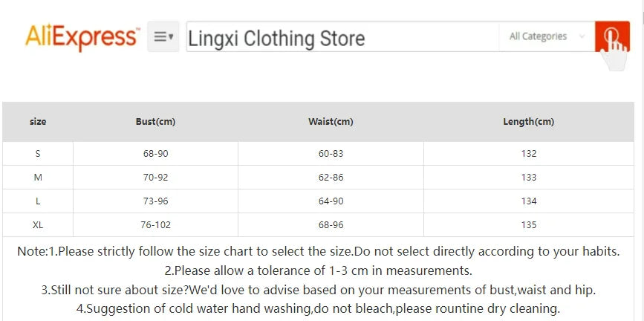Click the 60-83 waist measurement cell
The image size is (644, 321).
click(331, 154)
